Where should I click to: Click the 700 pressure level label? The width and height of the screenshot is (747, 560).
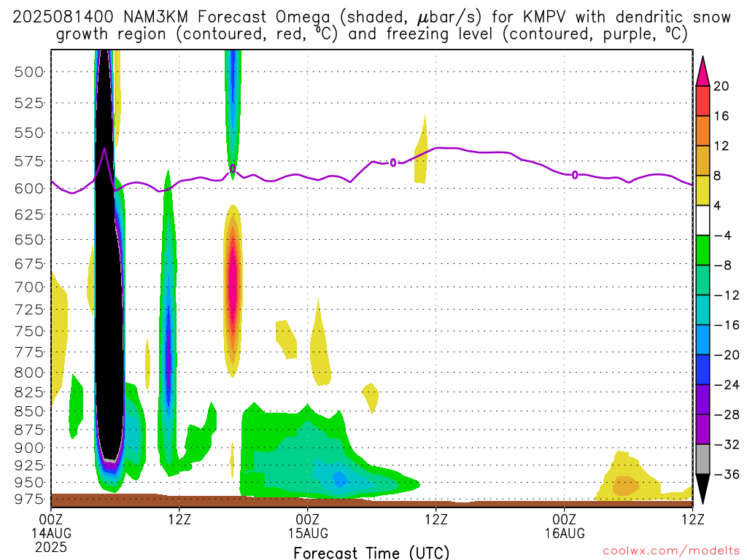29,287
